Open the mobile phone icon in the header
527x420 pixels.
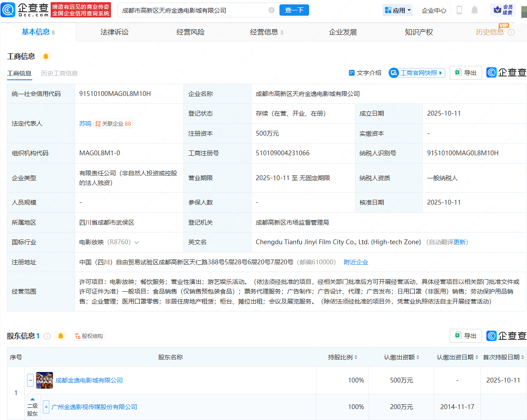click(x=459, y=10)
